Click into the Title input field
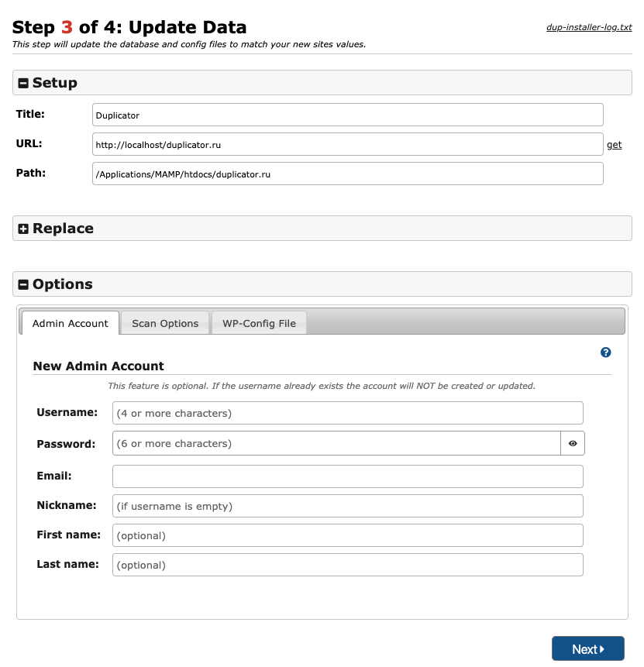 pyautogui.click(x=347, y=115)
